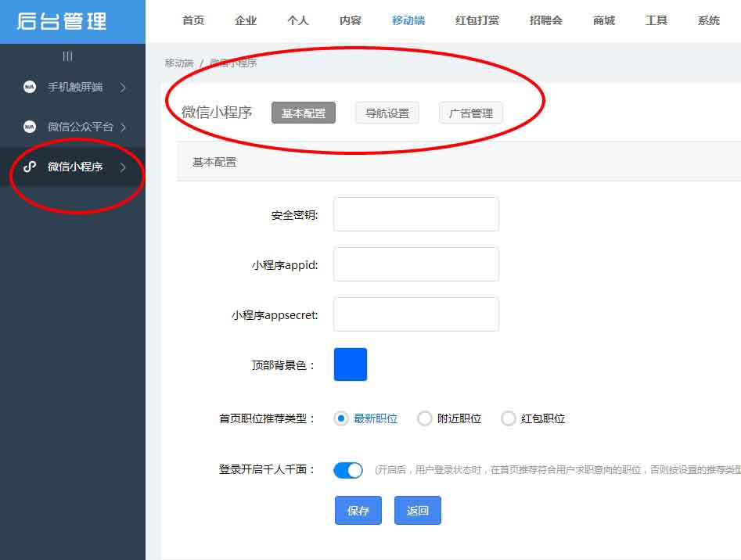Select 最新职位 radio option
The image size is (741, 560).
tap(341, 418)
